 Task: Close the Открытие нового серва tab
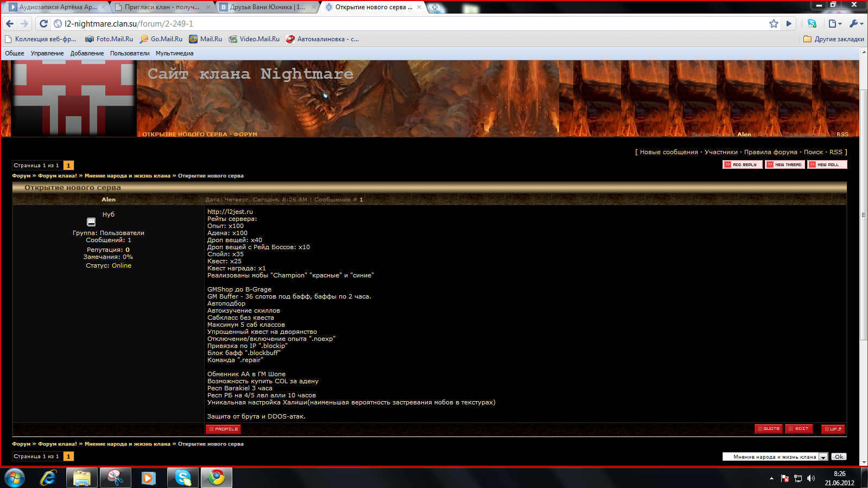pos(419,7)
